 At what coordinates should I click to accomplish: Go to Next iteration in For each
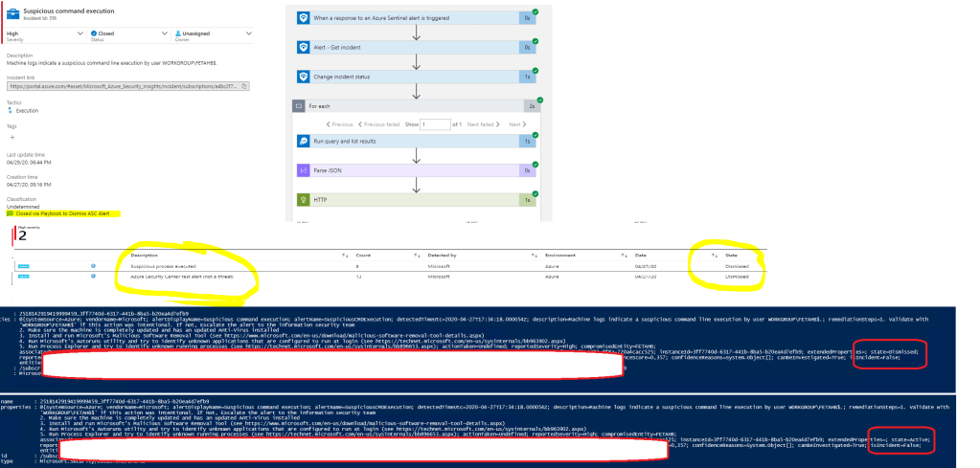click(x=516, y=124)
